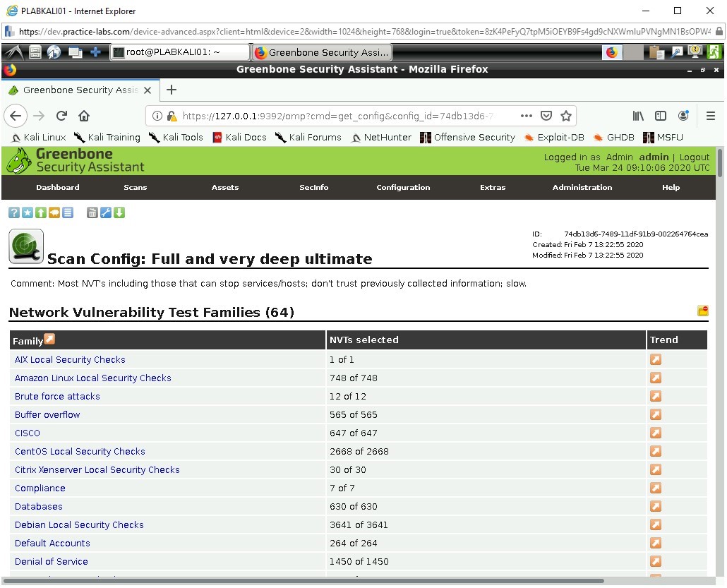Open the Firefox application menu
This screenshot has width=727, height=588.
click(711, 115)
